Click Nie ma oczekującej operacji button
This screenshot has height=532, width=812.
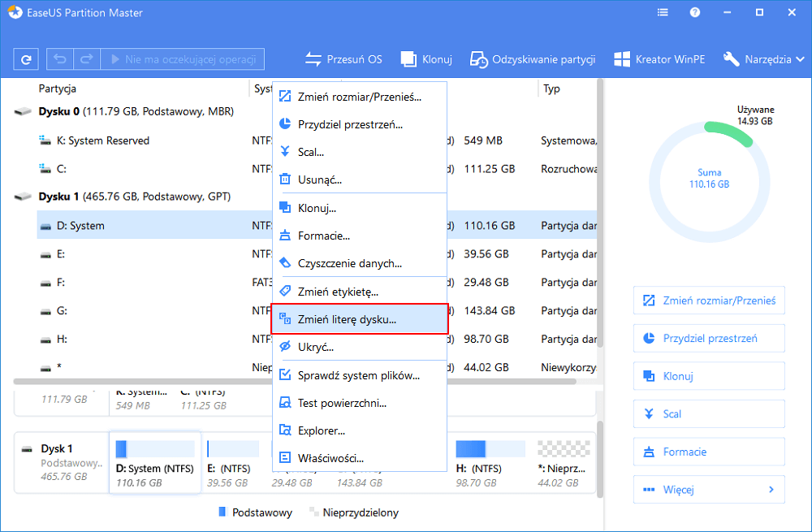point(183,59)
